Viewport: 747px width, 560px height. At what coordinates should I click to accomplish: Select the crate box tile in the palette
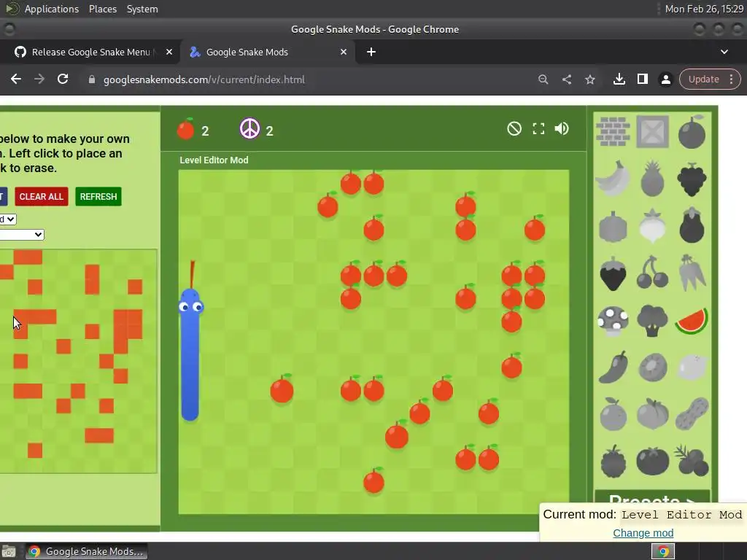(x=652, y=131)
